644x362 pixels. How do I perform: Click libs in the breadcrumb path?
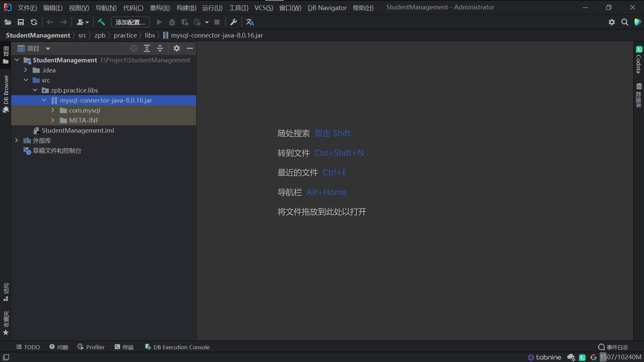[150, 35]
